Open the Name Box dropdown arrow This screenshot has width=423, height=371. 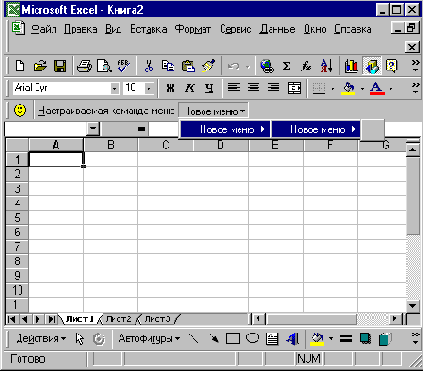[93, 129]
